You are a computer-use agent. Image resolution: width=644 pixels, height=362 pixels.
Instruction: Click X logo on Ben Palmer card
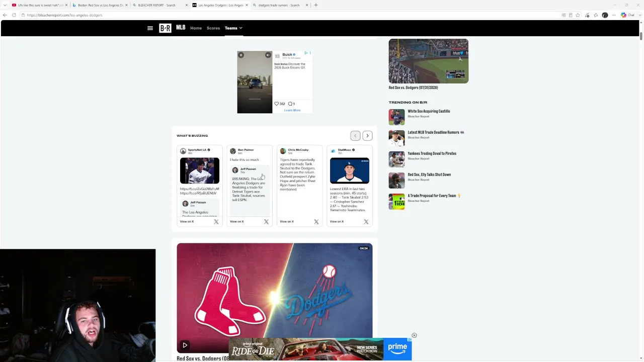266,221
